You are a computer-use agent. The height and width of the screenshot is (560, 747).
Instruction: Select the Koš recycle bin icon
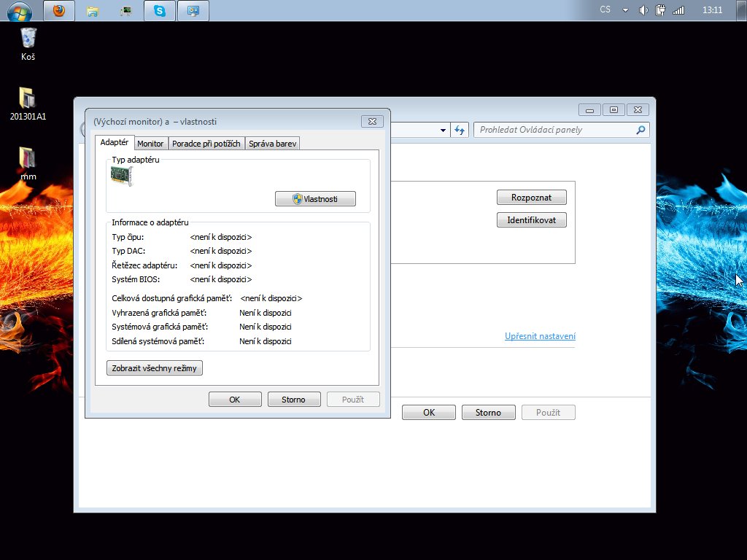(x=28, y=44)
